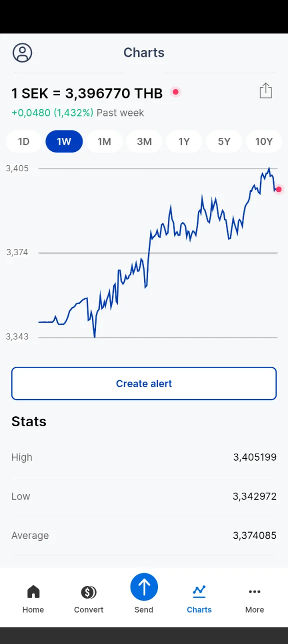Show the 5Y chart range
Image resolution: width=288 pixels, height=644 pixels.
[224, 141]
